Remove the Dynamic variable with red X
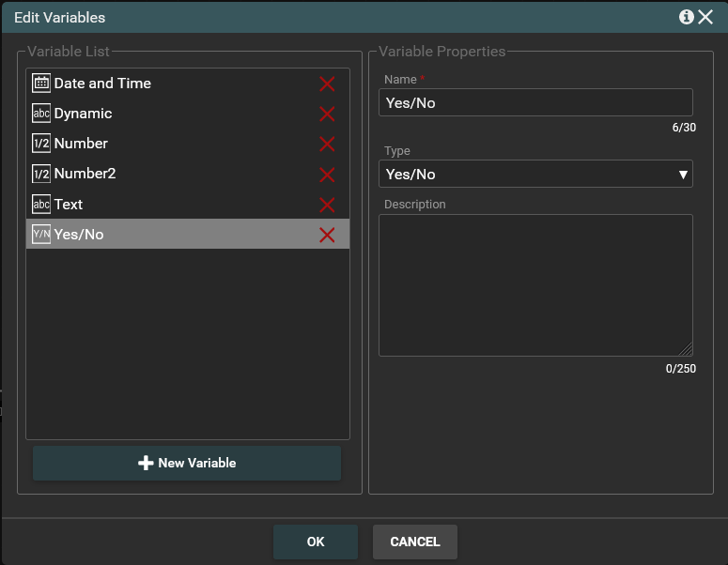This screenshot has height=565, width=728. (x=327, y=114)
